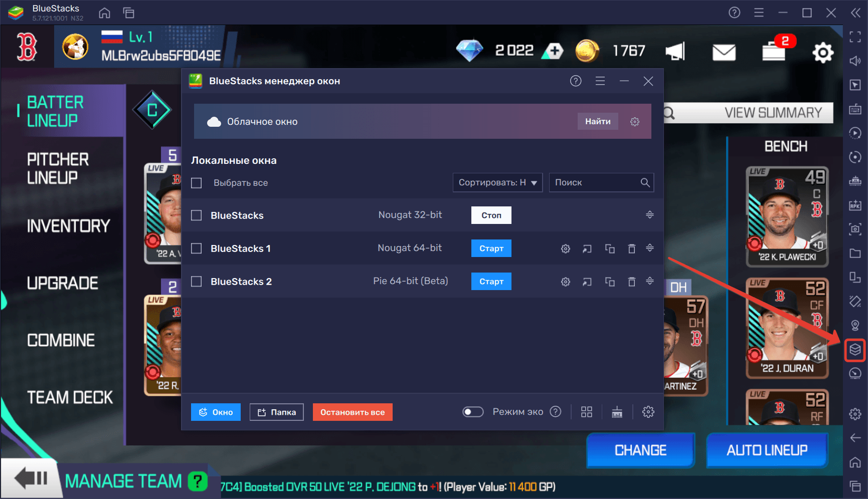The image size is (868, 499).
Task: Arrange windows with the grid icon
Action: pos(587,412)
